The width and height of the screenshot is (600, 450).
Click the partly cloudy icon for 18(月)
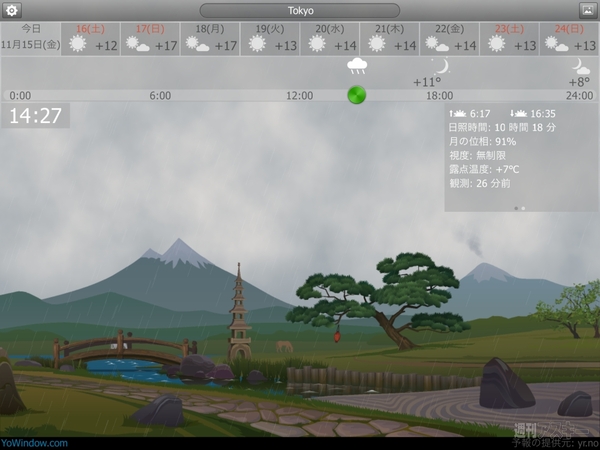point(197,44)
